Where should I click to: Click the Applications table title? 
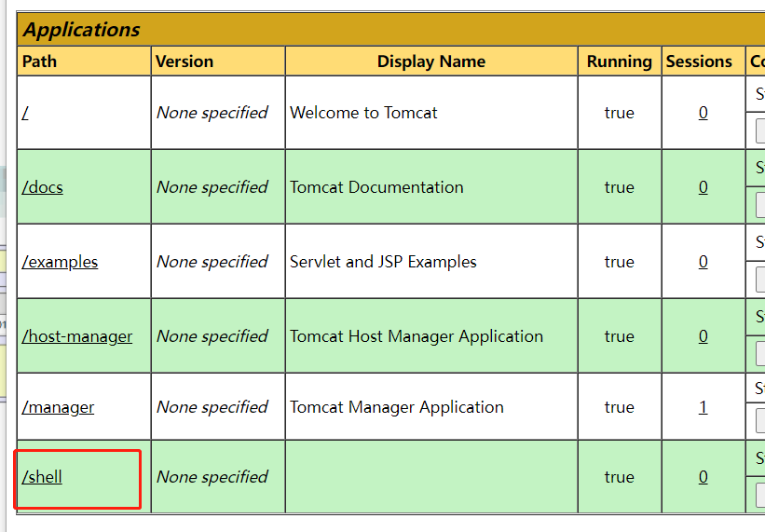[x=81, y=30]
